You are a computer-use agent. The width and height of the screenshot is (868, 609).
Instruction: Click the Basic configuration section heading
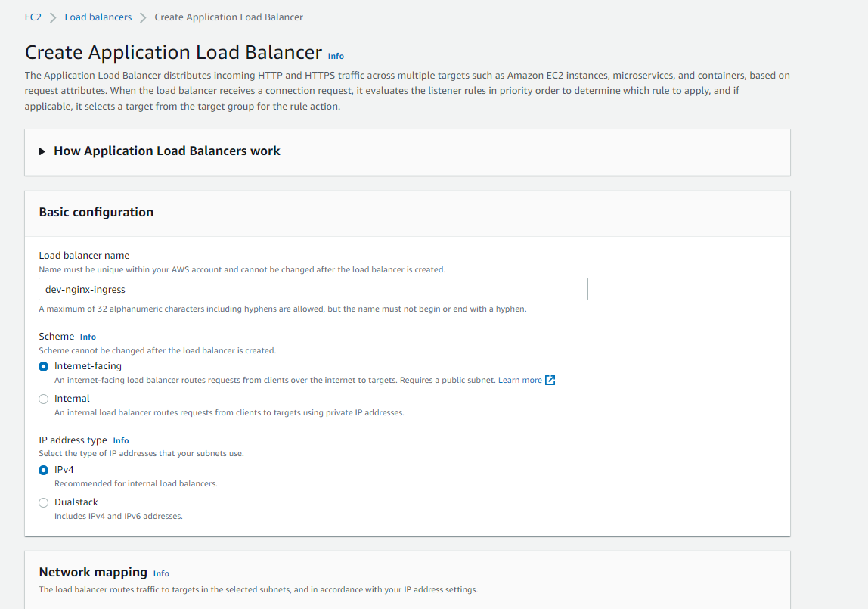coord(96,212)
